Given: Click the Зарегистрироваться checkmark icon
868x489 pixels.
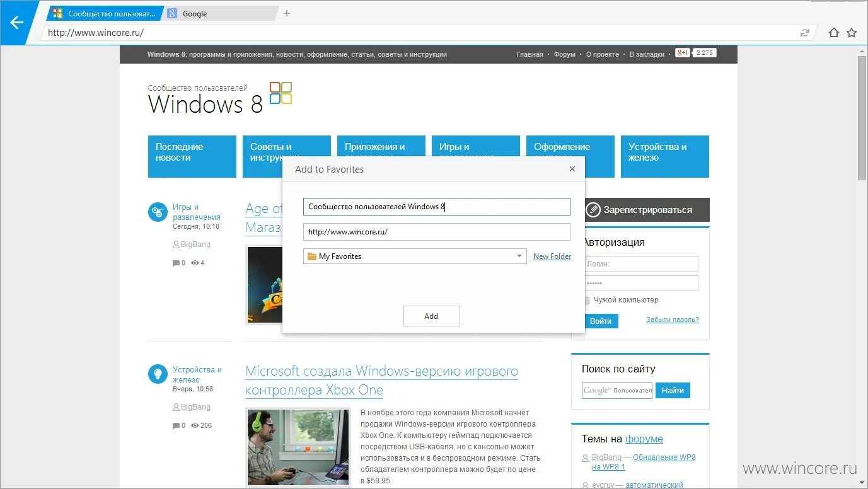Looking at the screenshot, I should pos(593,210).
